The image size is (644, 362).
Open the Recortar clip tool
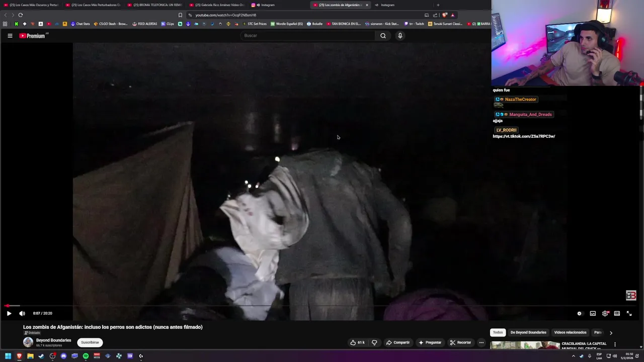[461, 342]
